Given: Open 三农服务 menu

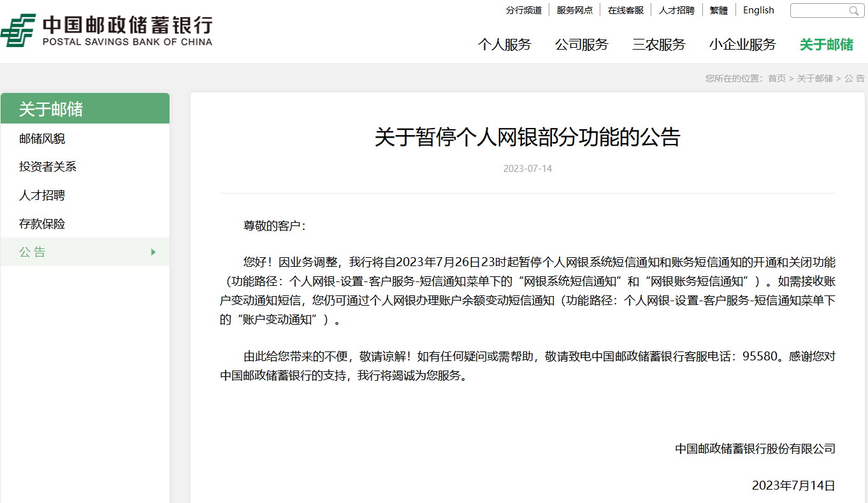Looking at the screenshot, I should coord(659,45).
